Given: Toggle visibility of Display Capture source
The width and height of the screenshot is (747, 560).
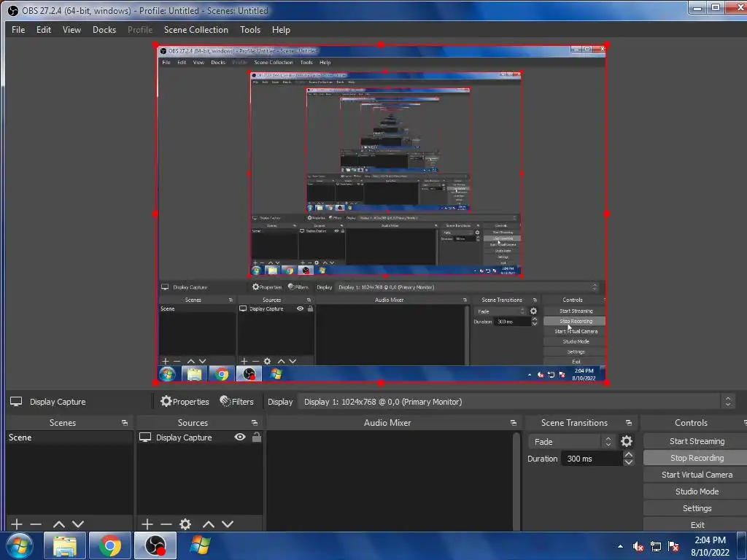Looking at the screenshot, I should [240, 437].
